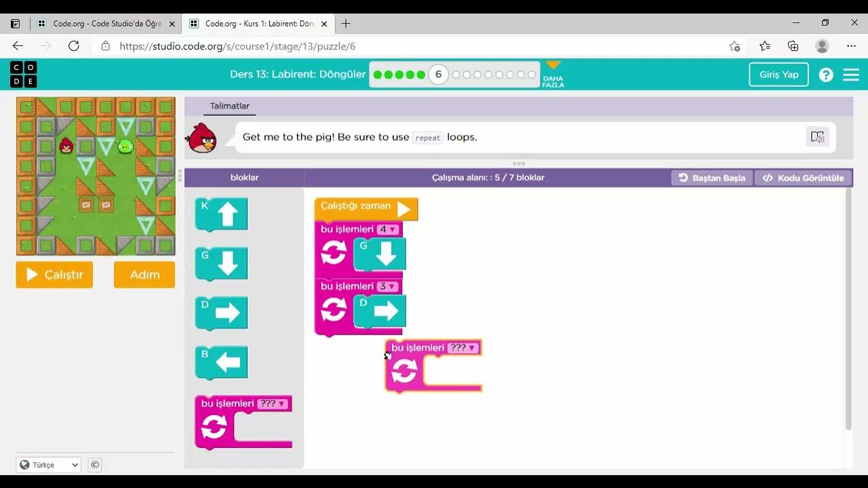Open the browser favorites list icon
The width and height of the screenshot is (868, 488).
(765, 46)
